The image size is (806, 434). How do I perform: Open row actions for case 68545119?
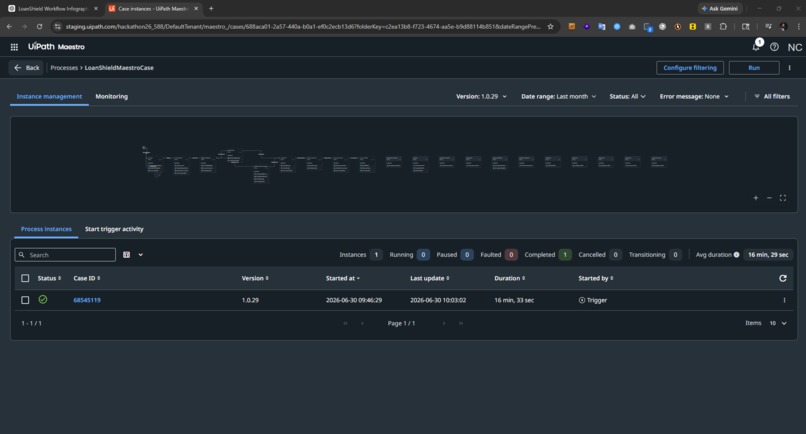[x=784, y=300]
